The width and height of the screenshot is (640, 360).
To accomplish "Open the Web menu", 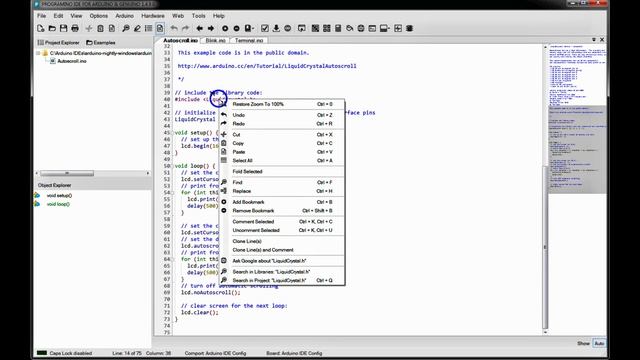I will point(178,16).
